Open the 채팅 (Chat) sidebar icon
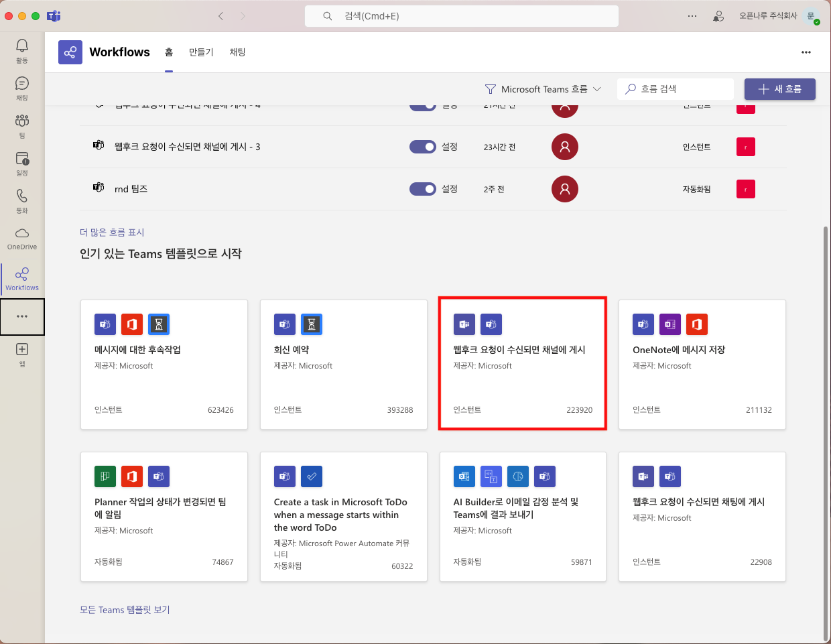 coord(22,87)
